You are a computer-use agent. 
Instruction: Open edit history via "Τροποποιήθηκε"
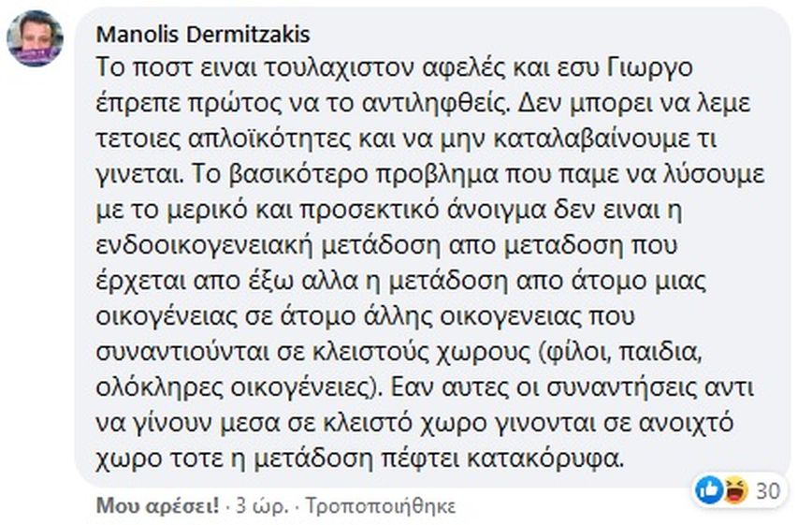(x=377, y=507)
